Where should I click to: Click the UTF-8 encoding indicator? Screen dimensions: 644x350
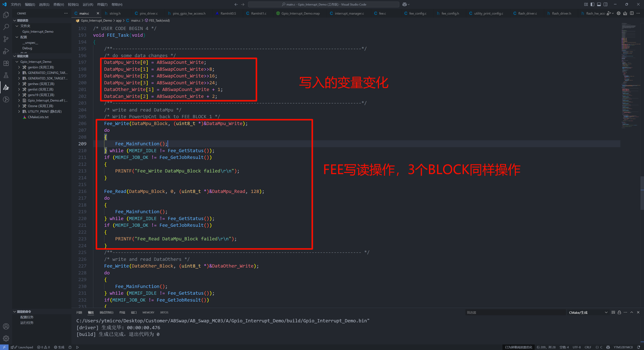(576, 347)
